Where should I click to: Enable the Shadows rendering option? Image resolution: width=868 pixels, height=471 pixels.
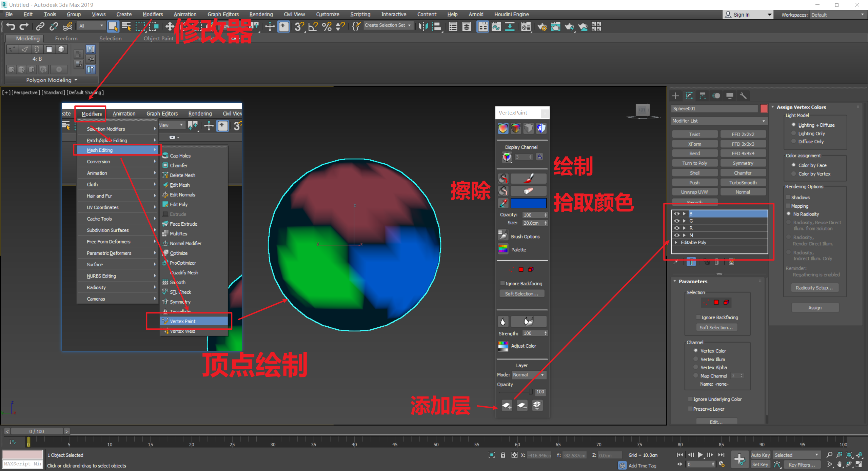pyautogui.click(x=788, y=197)
